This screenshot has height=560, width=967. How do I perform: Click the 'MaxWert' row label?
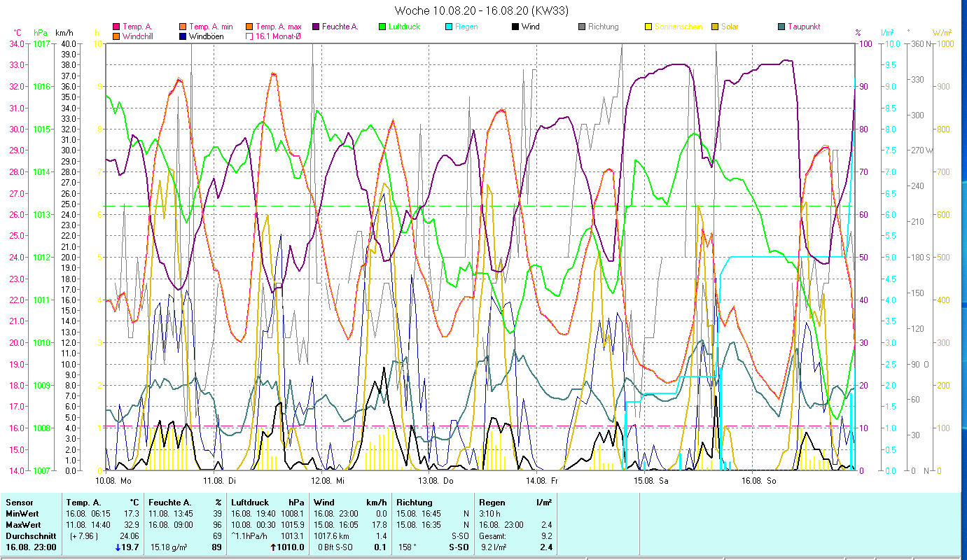pos(22,525)
